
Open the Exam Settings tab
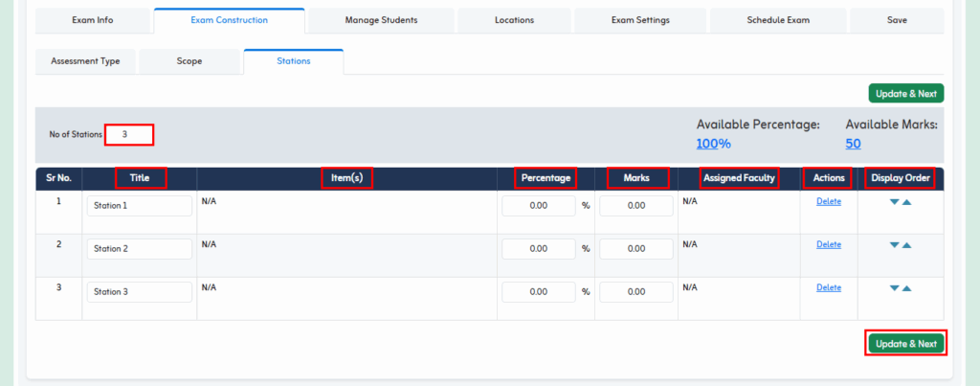pyautogui.click(x=640, y=20)
